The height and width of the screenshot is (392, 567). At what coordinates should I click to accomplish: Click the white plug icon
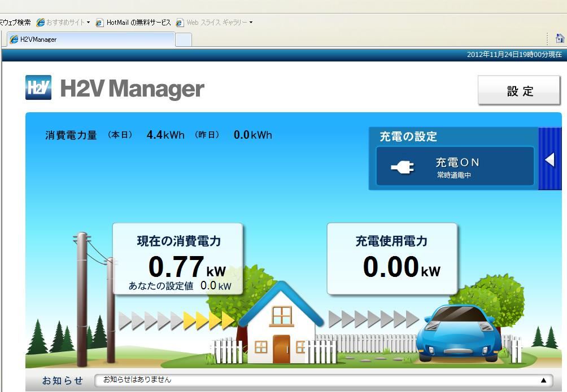(x=403, y=167)
